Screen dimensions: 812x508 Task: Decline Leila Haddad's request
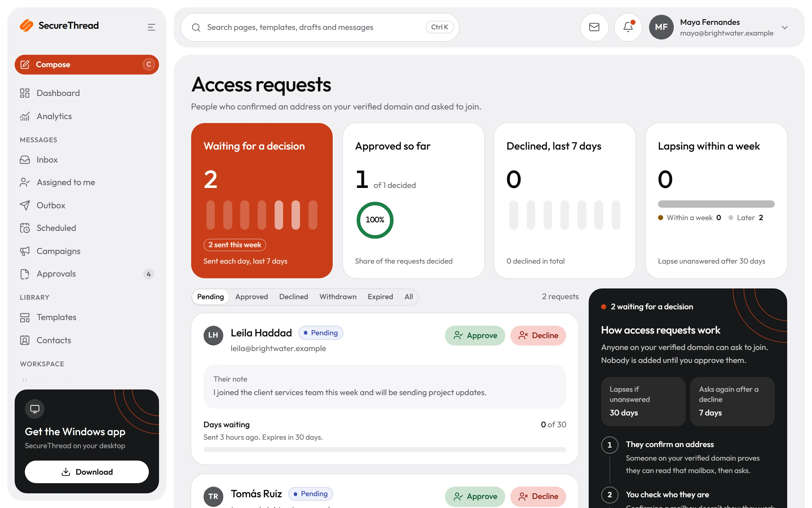pos(538,335)
